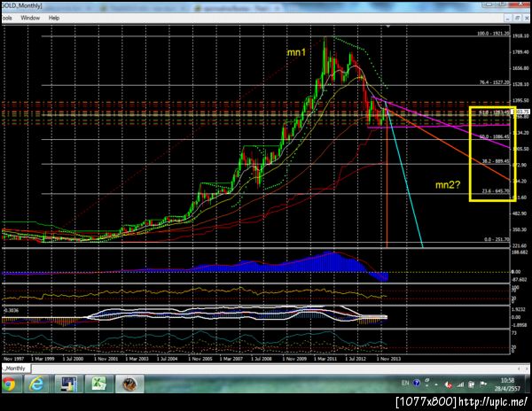
Task: Click the '1 Mar 1999' date label
Action: [x=43, y=359]
